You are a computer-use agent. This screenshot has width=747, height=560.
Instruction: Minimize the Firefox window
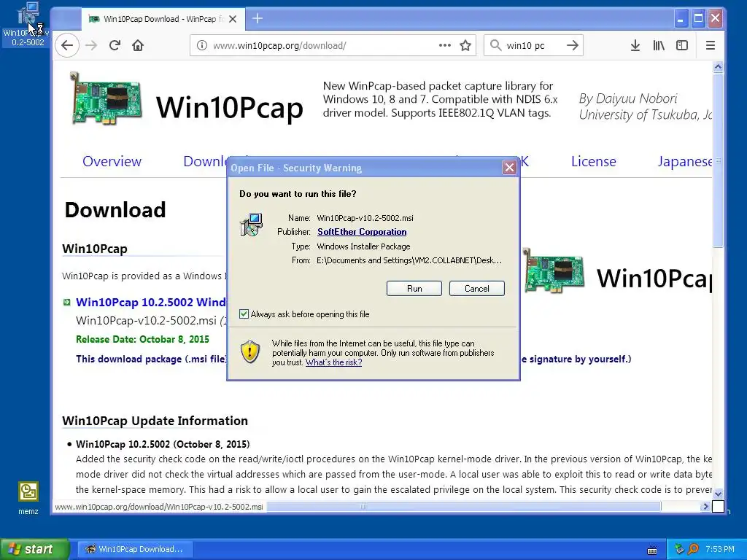pyautogui.click(x=681, y=19)
